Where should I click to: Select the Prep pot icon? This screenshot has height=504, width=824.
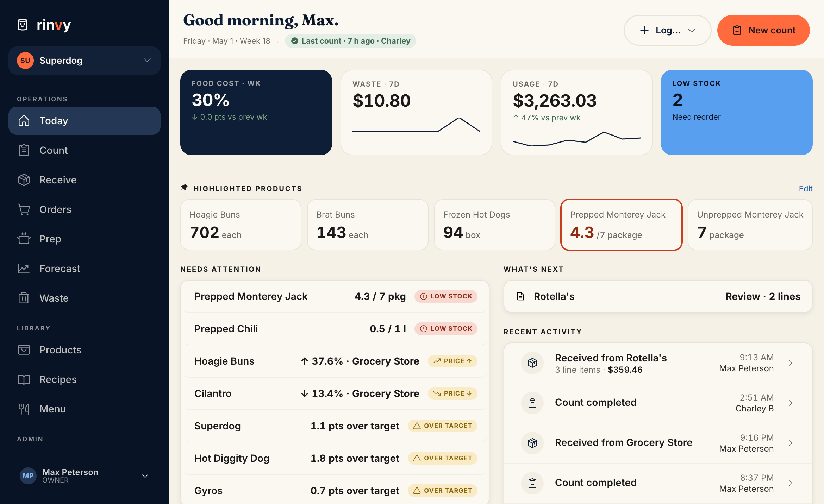coord(24,239)
